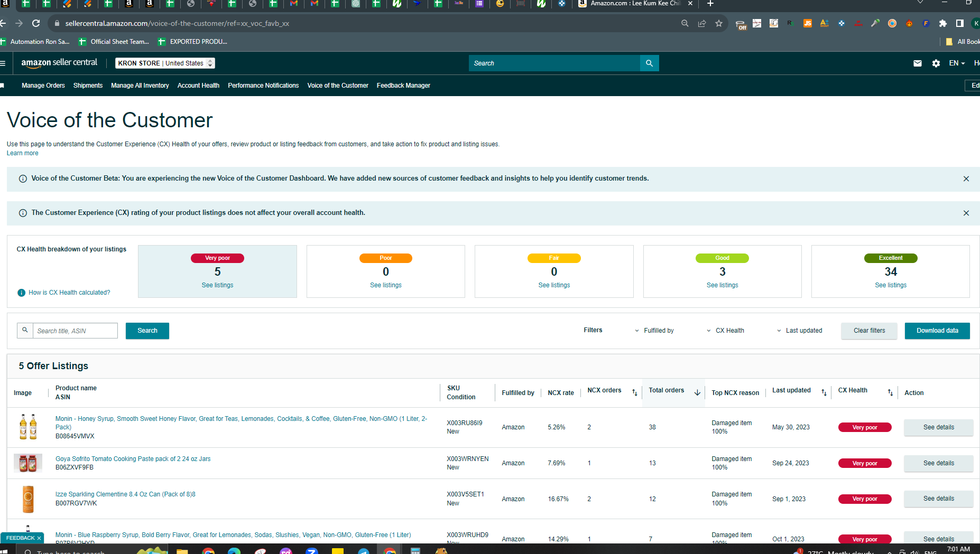Share this page via the share icon

click(x=702, y=23)
